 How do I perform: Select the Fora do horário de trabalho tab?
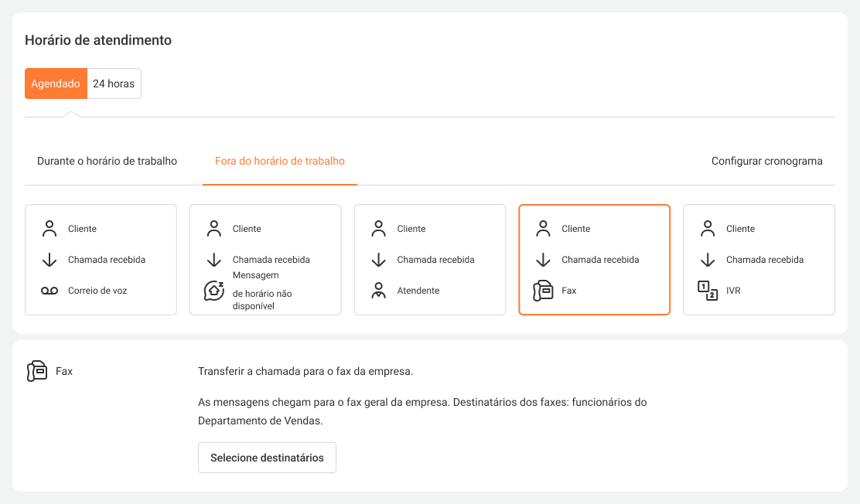coord(280,162)
